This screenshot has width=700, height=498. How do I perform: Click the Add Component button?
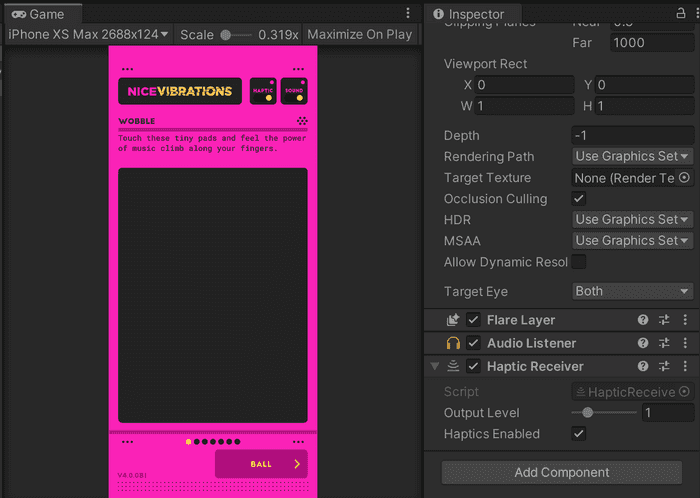tap(562, 472)
